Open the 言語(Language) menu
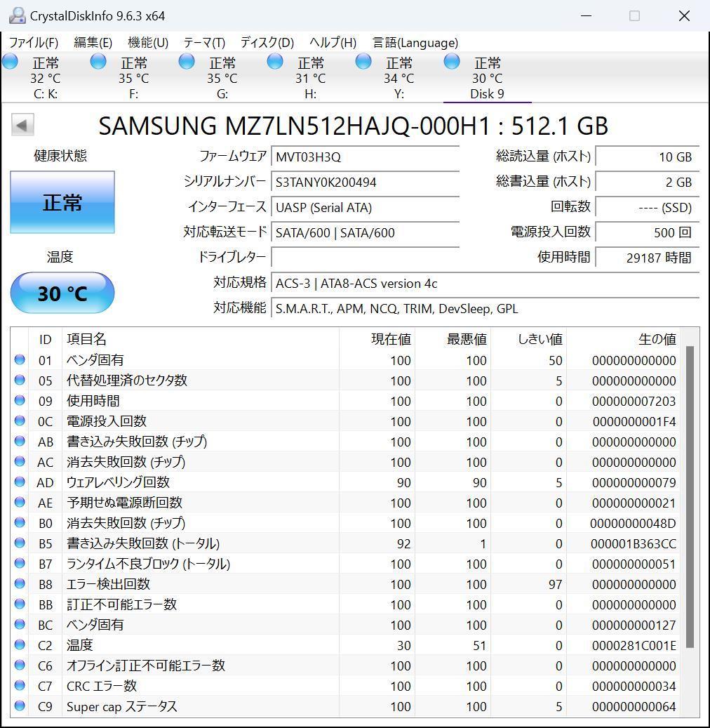Screen dimensions: 710x728 click(x=415, y=43)
